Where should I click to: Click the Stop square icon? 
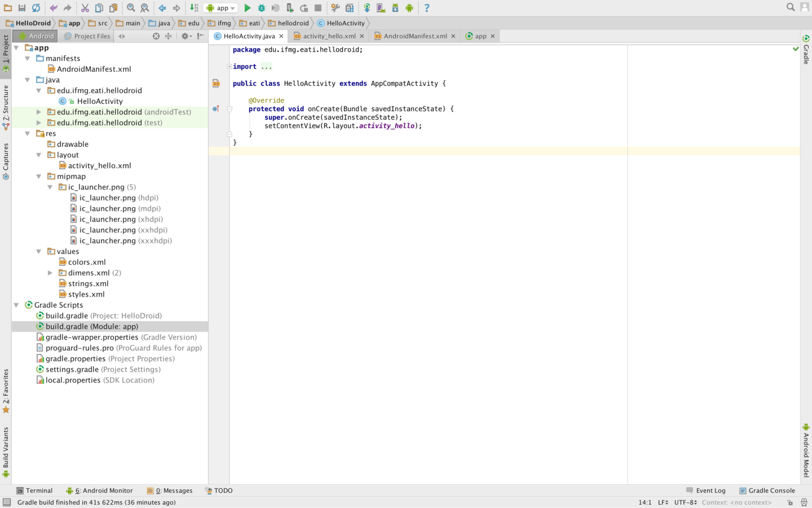pos(318,8)
